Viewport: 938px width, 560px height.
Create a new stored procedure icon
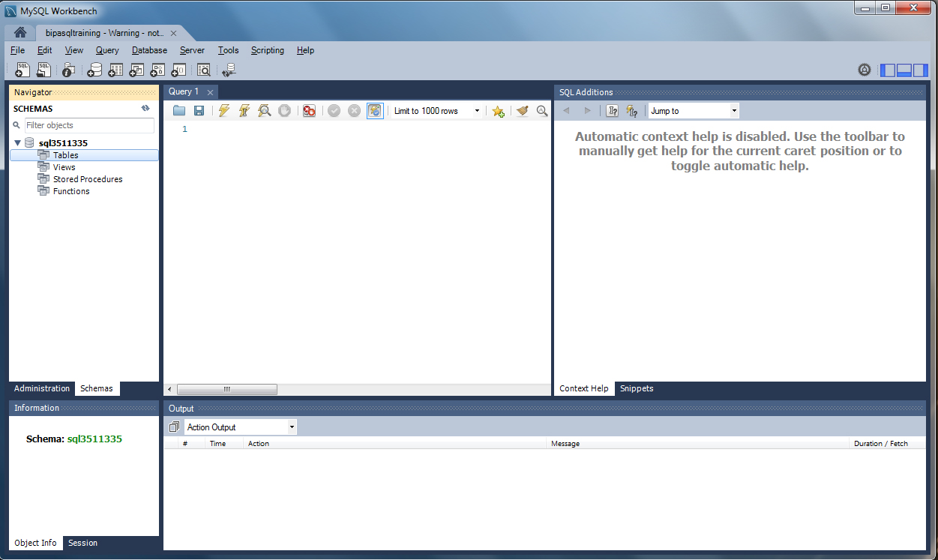point(157,69)
